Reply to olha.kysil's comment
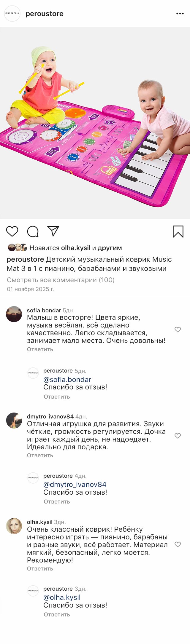190x644 pixels. coord(40,569)
